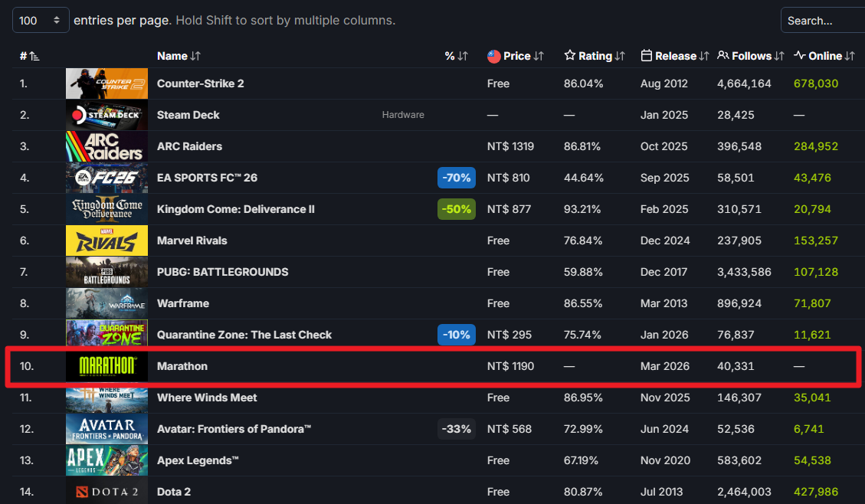Screen dimensions: 865x504
Task: Click the -70% discount badge
Action: click(x=457, y=178)
